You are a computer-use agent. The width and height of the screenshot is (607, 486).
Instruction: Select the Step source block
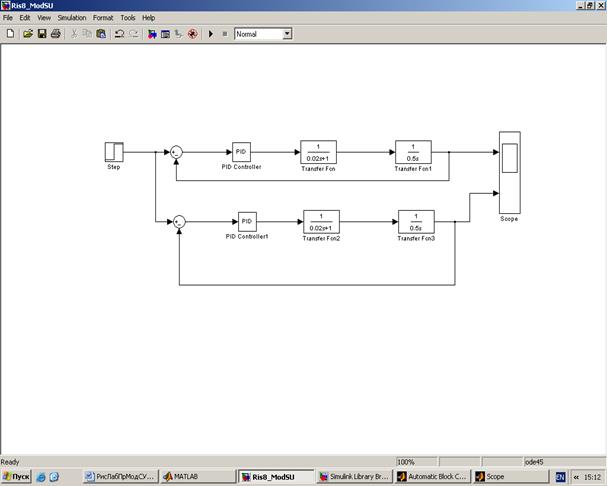[x=113, y=151]
